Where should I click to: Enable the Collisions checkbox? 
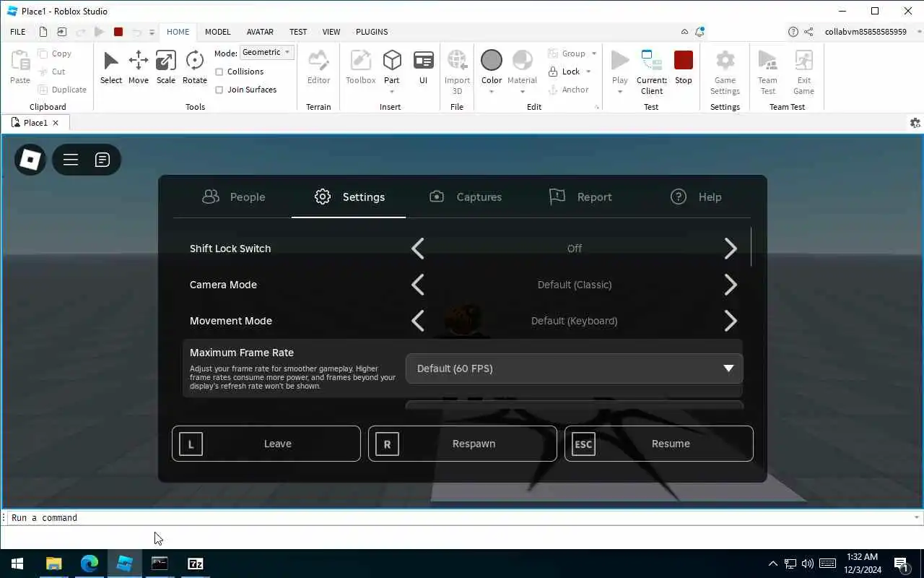[219, 72]
